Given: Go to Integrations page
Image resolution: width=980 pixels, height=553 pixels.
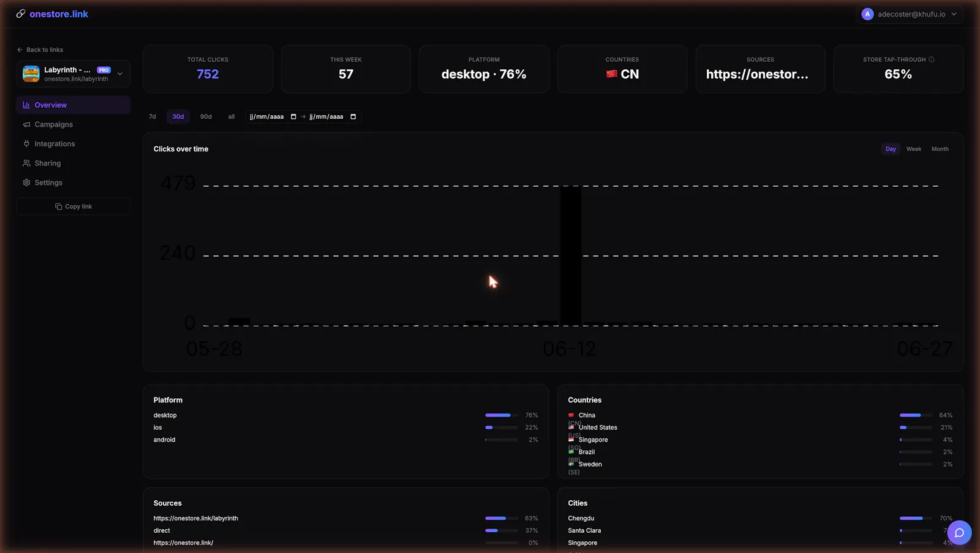Looking at the screenshot, I should [x=73, y=144].
